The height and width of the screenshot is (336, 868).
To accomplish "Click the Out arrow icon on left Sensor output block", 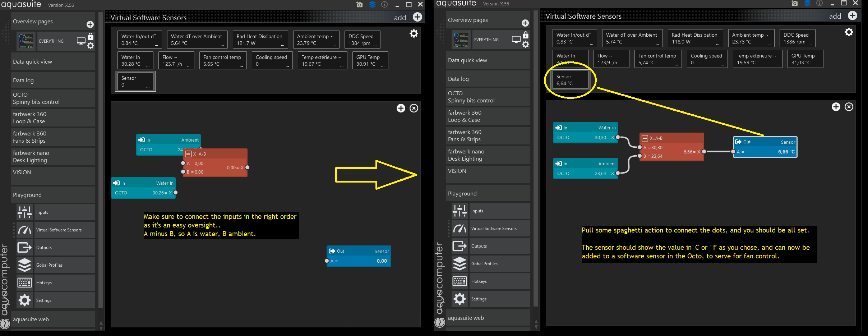I will pos(332,251).
